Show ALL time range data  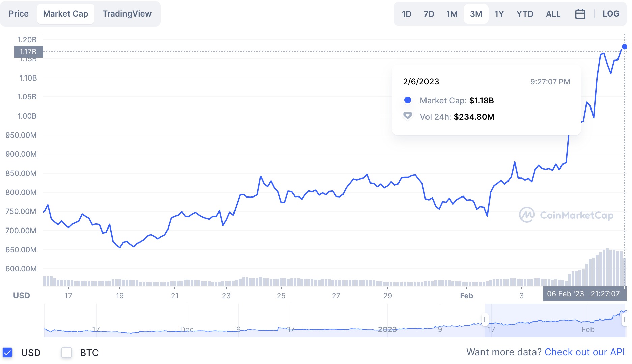tap(553, 14)
